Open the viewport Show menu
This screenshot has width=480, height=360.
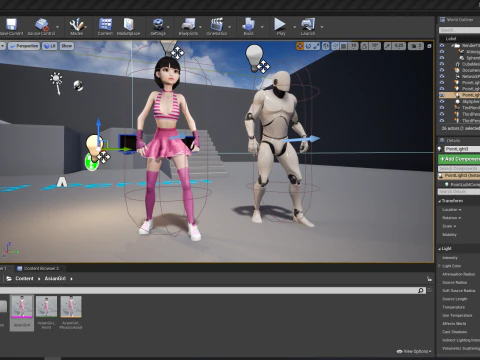(67, 46)
